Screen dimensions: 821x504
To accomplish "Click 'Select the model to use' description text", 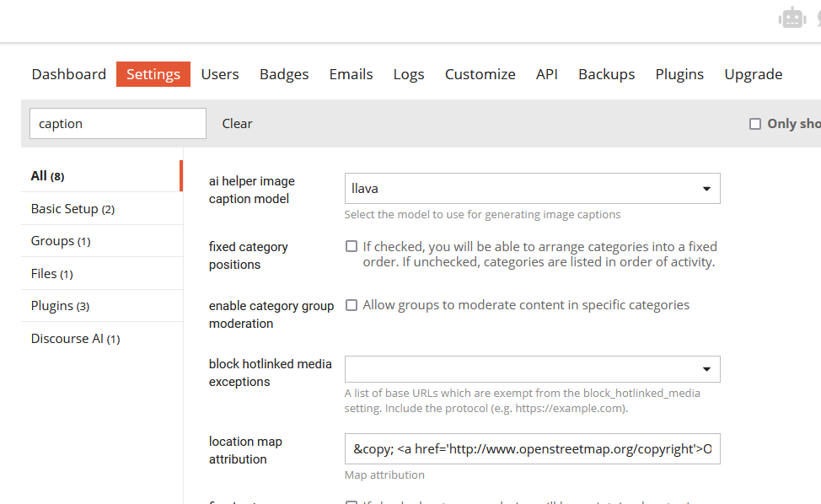I will click(482, 215).
